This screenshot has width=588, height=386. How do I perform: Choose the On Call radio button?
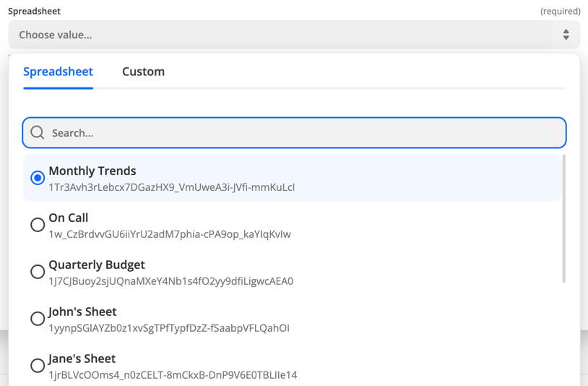pos(38,225)
